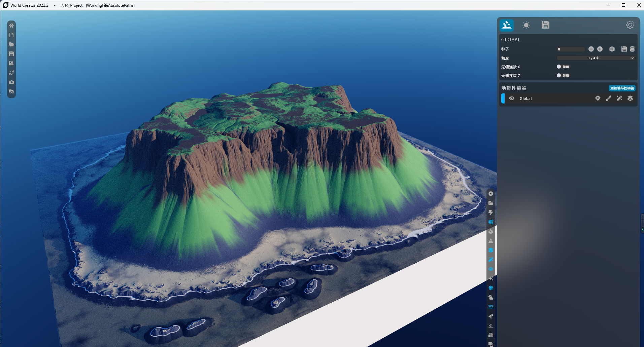Click the telescope icon in the viewport toolbar
The image size is (644, 347).
pos(491,316)
